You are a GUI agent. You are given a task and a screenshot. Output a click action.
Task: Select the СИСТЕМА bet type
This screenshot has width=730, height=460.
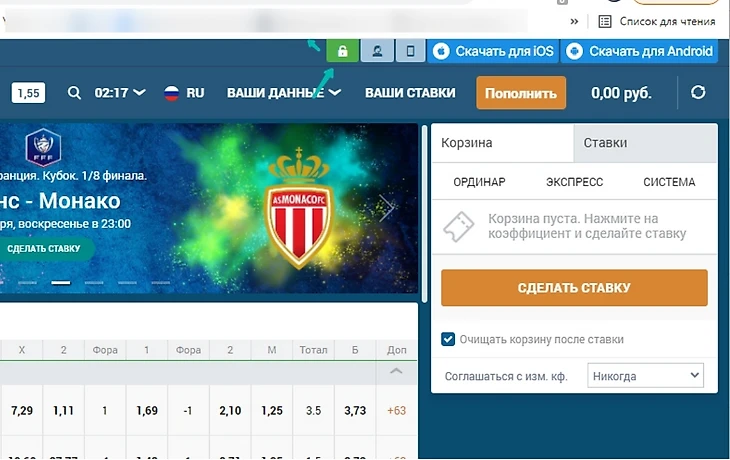[669, 182]
